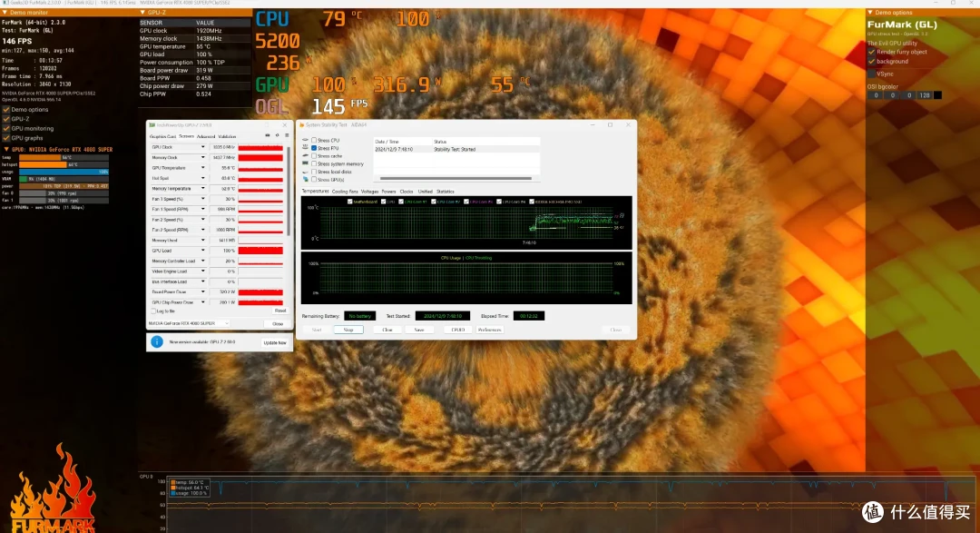This screenshot has width=980, height=533.
Task: Open CPUID from AIDA64 test window
Action: (458, 330)
